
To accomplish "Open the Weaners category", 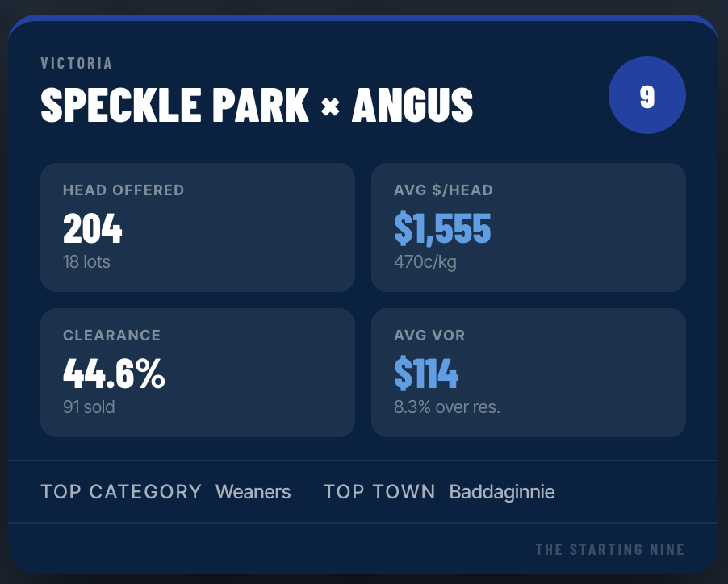I will tap(253, 492).
